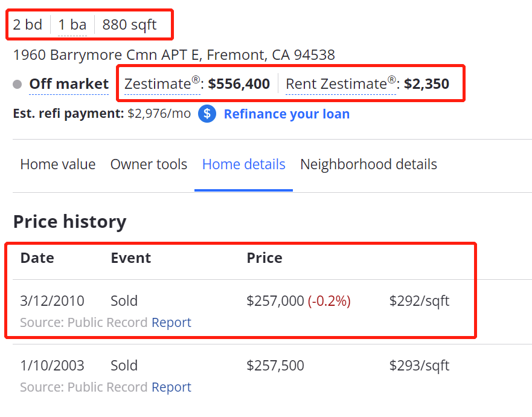Screen dimensions: 532x417
Task: Click the $556,400 Zestimate value
Action: point(239,84)
